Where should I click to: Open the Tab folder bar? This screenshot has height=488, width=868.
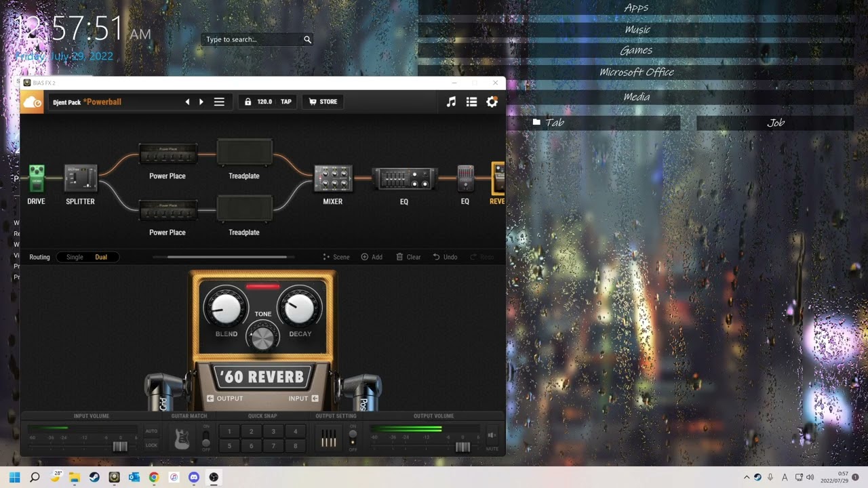[x=593, y=123]
